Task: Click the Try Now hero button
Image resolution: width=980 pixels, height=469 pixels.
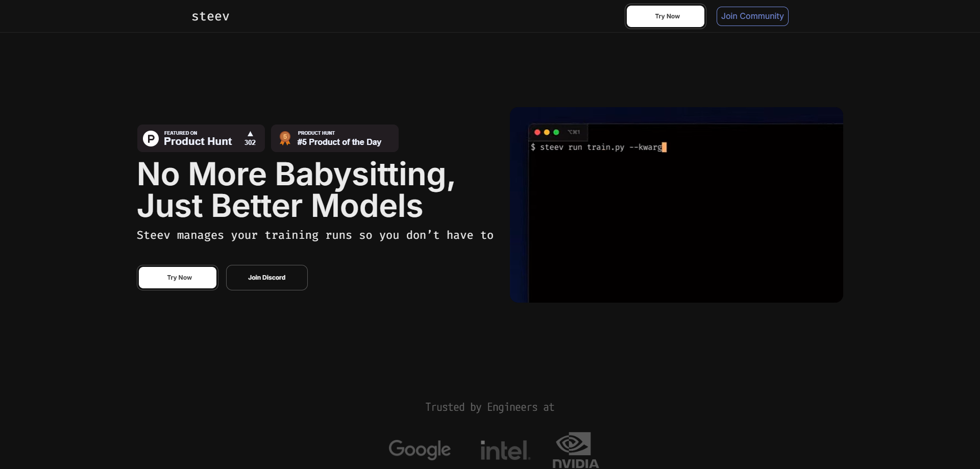Action: coord(177,277)
